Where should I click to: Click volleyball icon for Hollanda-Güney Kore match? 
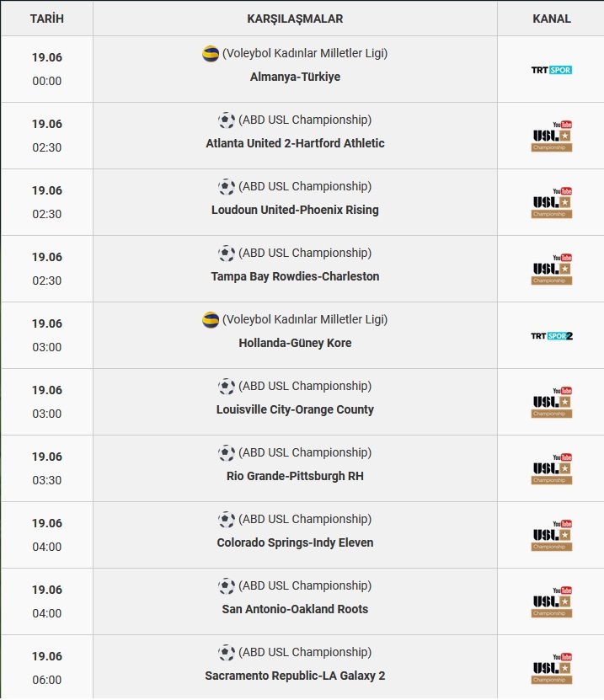click(211, 319)
